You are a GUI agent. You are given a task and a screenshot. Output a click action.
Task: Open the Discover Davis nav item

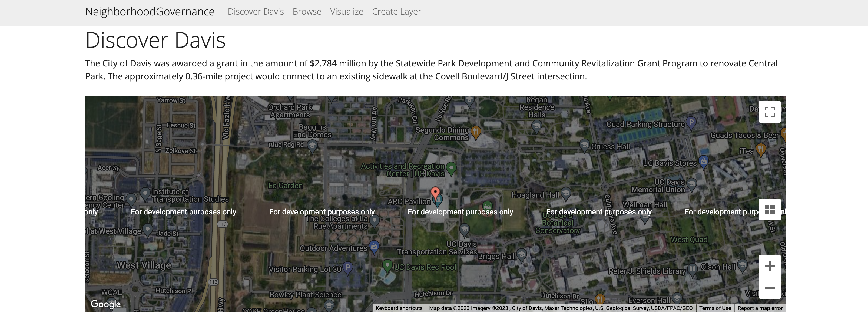pyautogui.click(x=256, y=12)
